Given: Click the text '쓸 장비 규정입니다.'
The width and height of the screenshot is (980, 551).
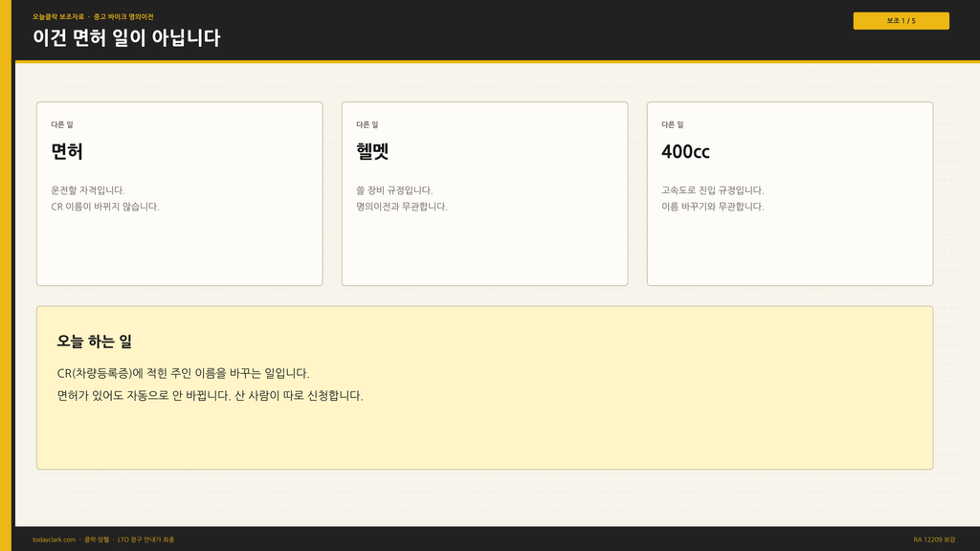Looking at the screenshot, I should click(x=394, y=190).
